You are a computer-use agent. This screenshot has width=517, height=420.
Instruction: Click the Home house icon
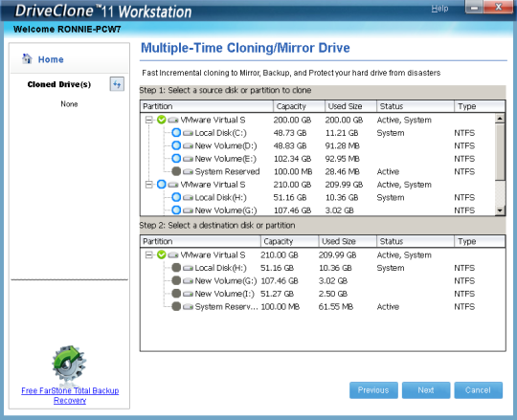27,58
